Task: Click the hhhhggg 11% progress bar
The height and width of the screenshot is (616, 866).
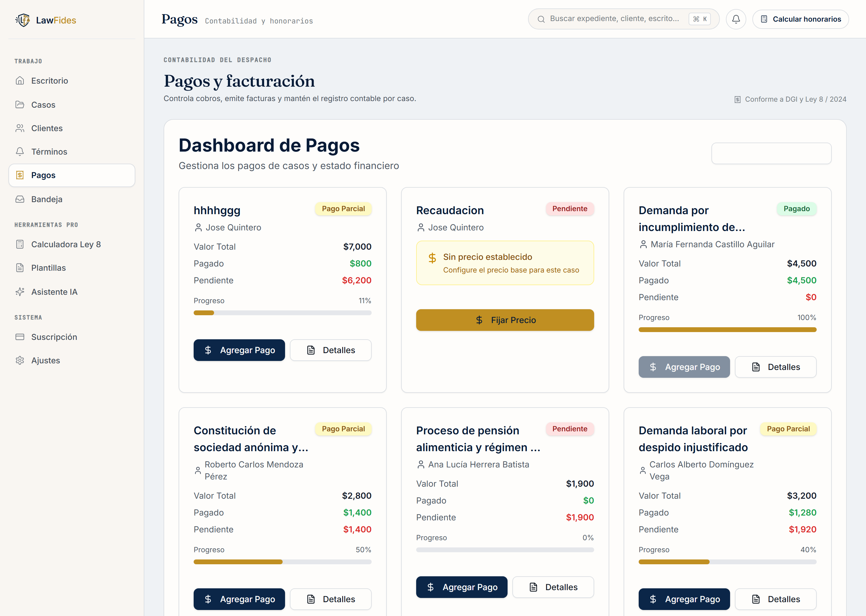Action: pyautogui.click(x=282, y=313)
